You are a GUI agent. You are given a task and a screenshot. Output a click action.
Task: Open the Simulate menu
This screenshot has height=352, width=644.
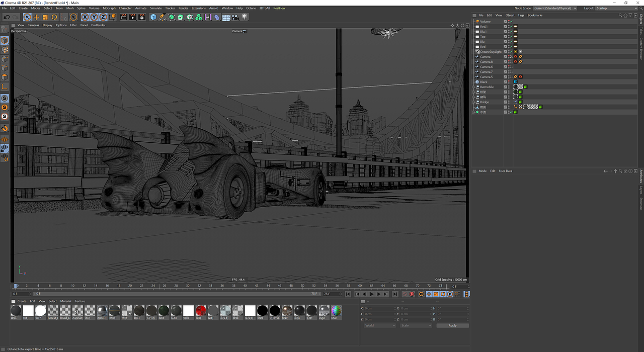point(156,8)
